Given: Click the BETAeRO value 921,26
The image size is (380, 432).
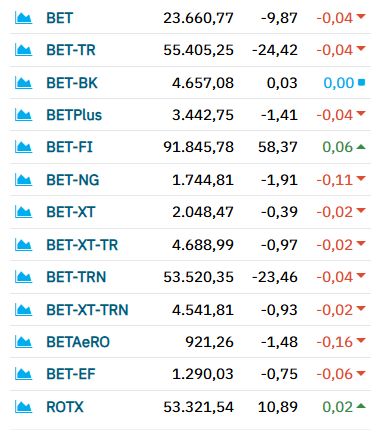Looking at the screenshot, I should point(209,342).
